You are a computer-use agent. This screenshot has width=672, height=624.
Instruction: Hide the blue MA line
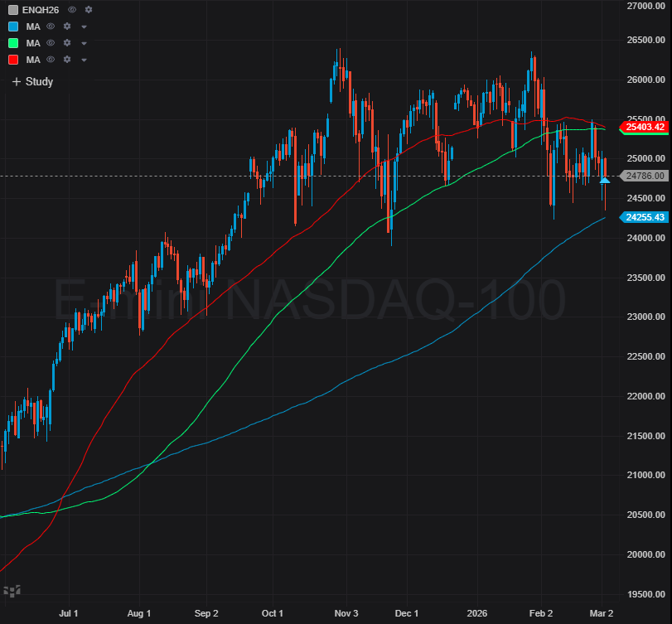point(51,27)
